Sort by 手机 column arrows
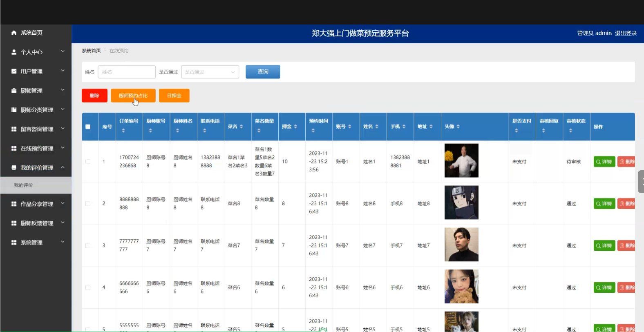The image size is (644, 332). [404, 127]
